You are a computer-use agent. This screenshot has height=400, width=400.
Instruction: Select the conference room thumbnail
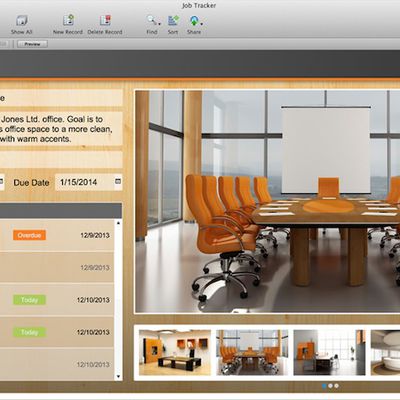(252, 352)
